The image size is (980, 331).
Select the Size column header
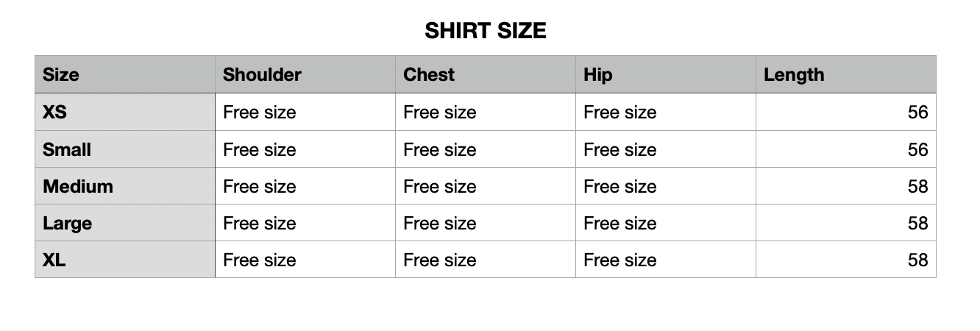(x=61, y=74)
